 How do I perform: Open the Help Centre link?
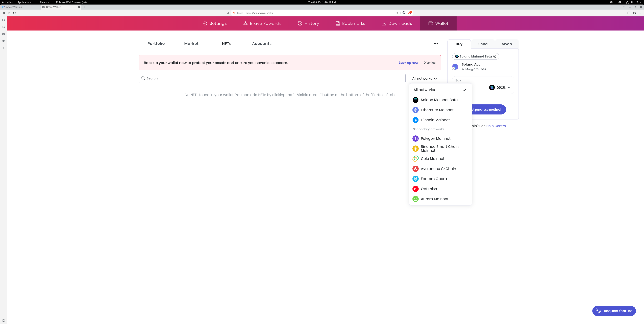(x=496, y=126)
